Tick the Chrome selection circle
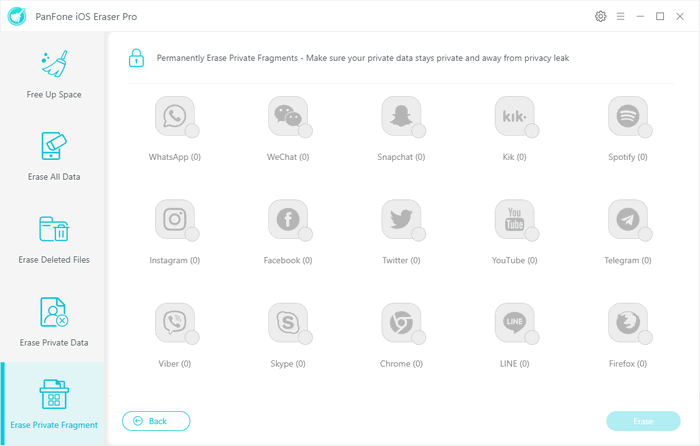The image size is (700, 446). pos(419,338)
